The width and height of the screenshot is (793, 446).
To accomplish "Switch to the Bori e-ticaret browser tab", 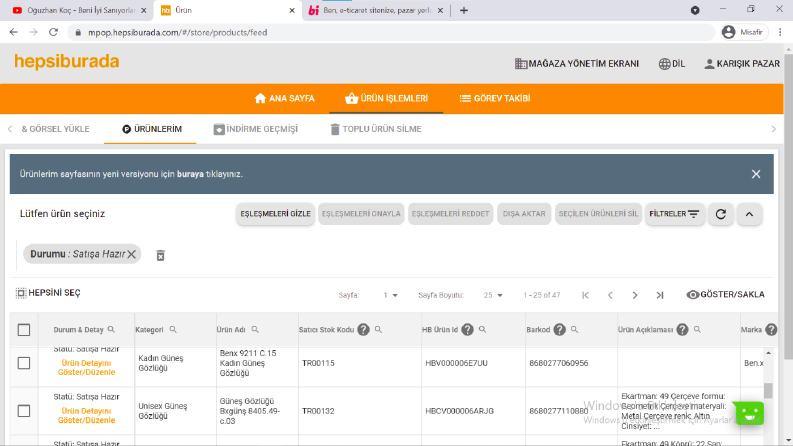I will [374, 10].
